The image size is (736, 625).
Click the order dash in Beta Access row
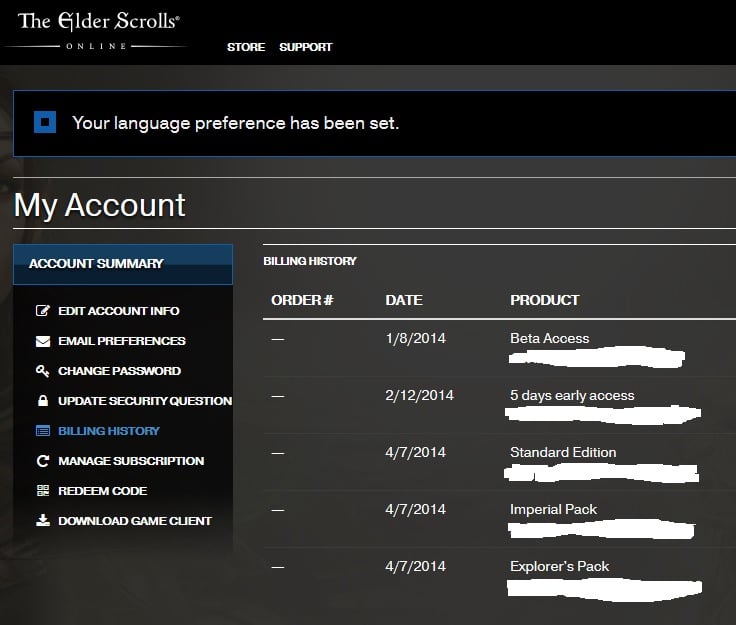point(278,339)
